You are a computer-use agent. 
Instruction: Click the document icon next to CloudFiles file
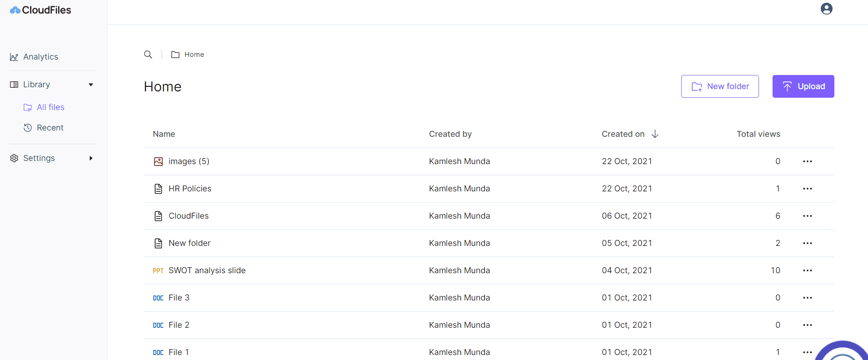tap(158, 216)
